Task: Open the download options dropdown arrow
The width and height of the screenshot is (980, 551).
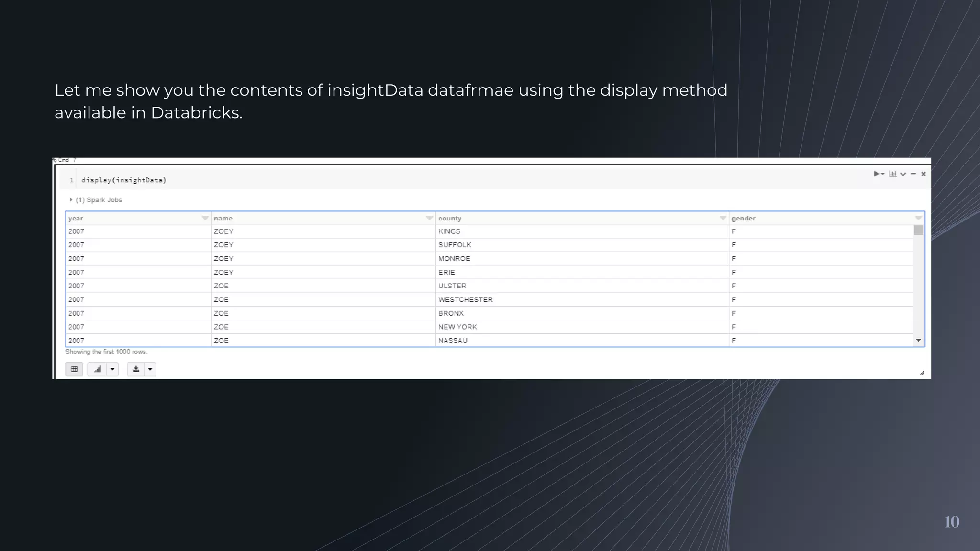Action: point(150,369)
